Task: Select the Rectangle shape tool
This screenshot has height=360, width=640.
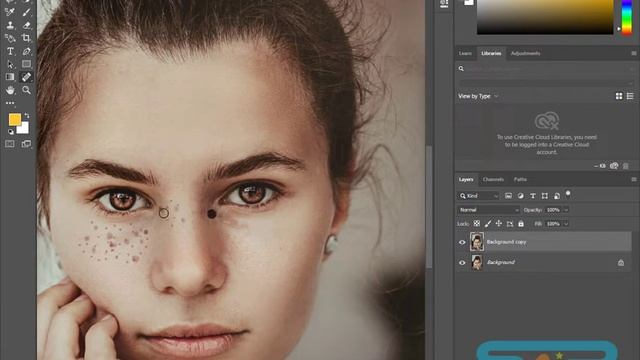Action: click(27, 64)
